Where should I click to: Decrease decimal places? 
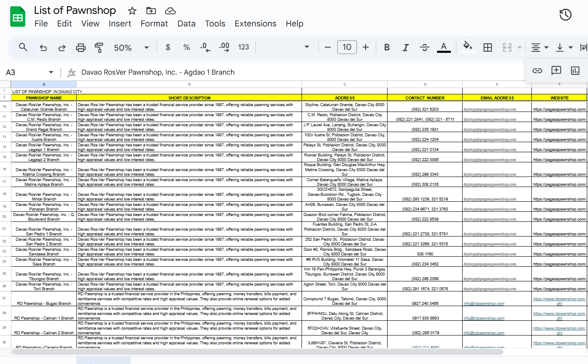pyautogui.click(x=205, y=47)
